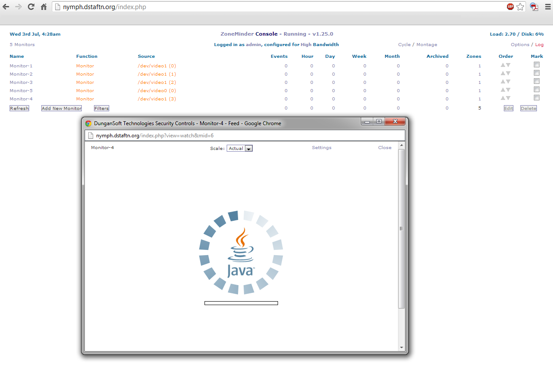The image size is (553, 392).
Task: Click the Chrome icon in popup title bar
Action: point(88,123)
